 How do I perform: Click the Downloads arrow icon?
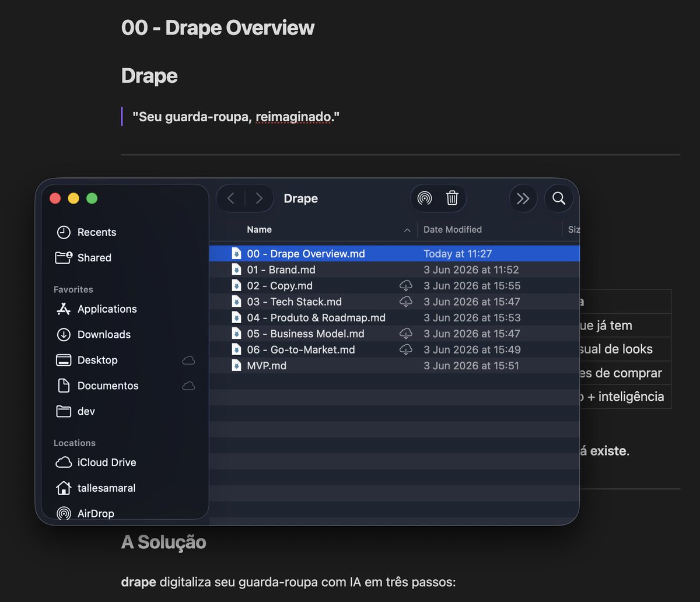click(x=64, y=335)
